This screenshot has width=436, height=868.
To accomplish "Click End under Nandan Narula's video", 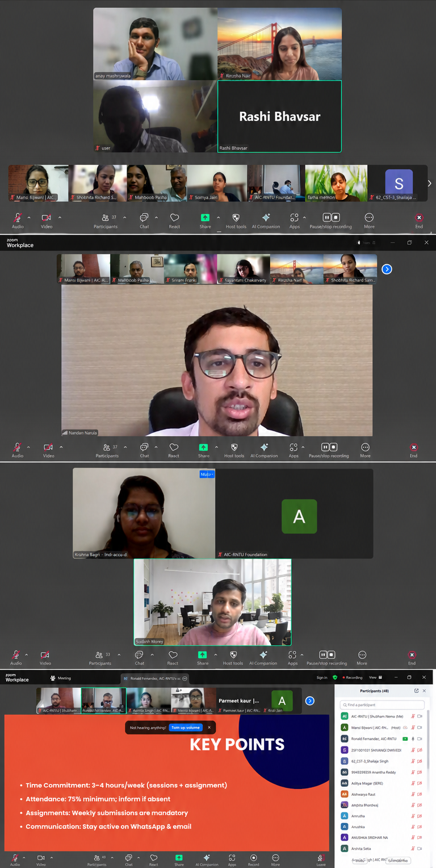I will tap(414, 450).
